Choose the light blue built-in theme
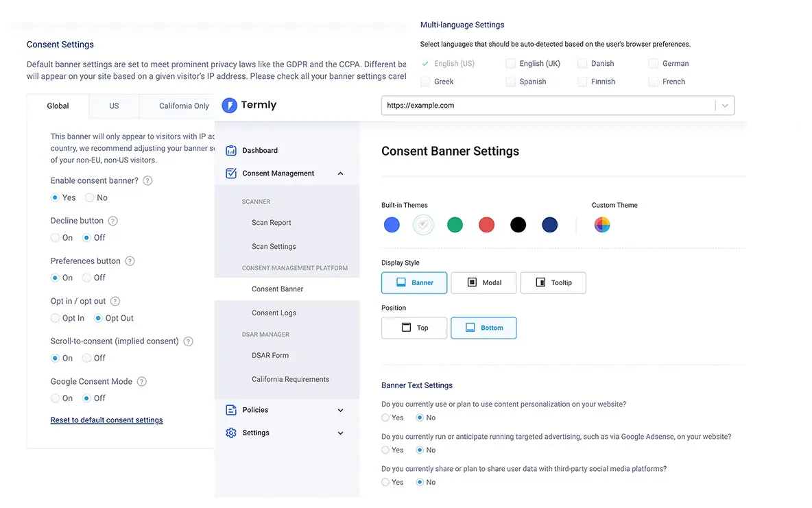Image resolution: width=812 pixels, height=508 pixels. click(x=392, y=225)
